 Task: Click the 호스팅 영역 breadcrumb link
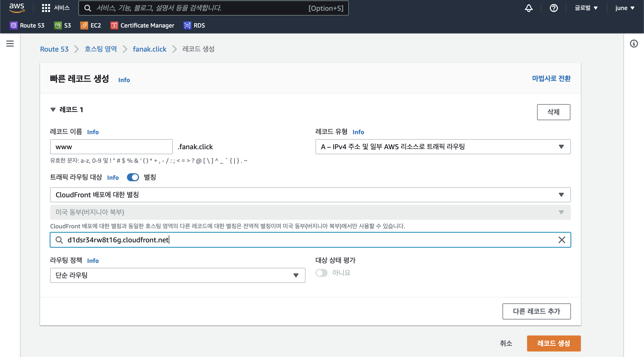[x=101, y=49]
